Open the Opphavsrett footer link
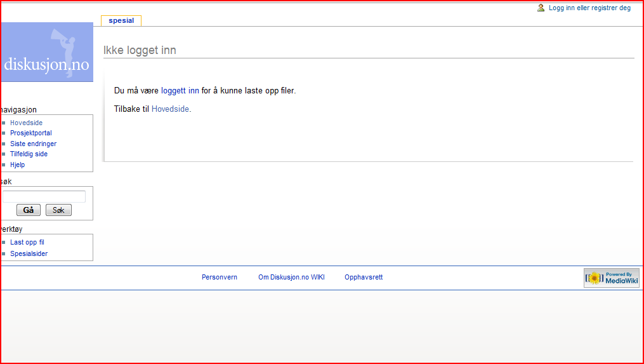 (364, 277)
